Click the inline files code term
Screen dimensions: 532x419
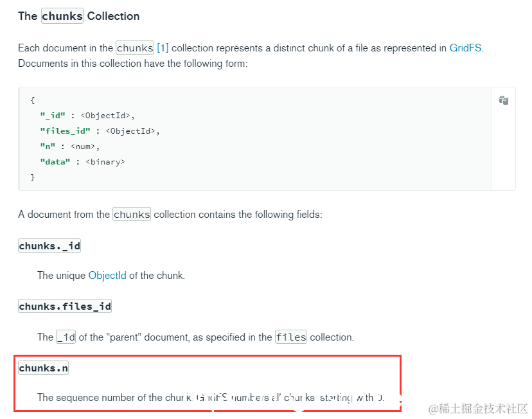click(291, 337)
